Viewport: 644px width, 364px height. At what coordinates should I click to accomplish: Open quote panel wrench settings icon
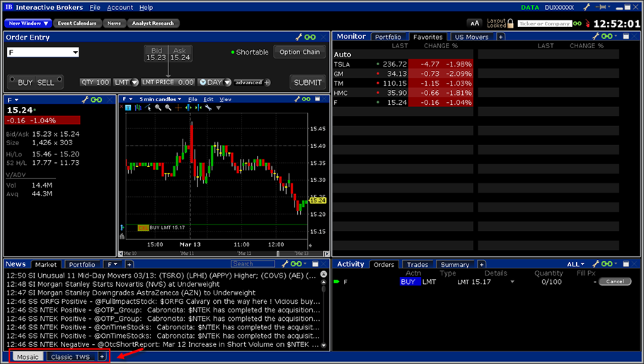tap(86, 100)
